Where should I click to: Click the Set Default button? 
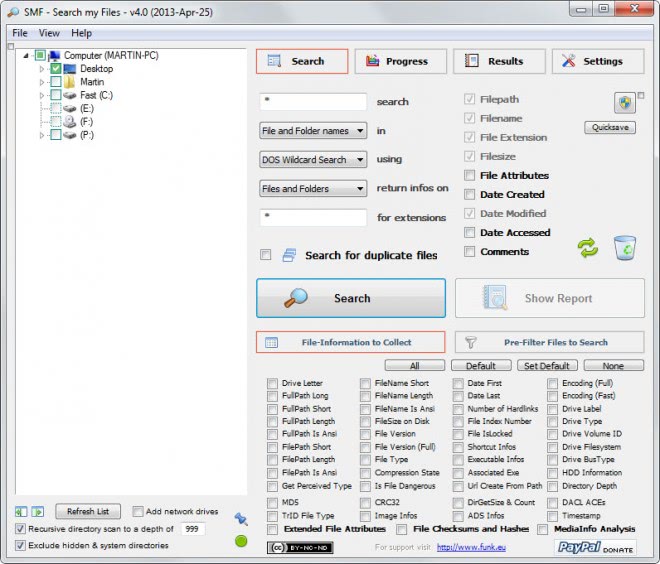click(x=547, y=365)
